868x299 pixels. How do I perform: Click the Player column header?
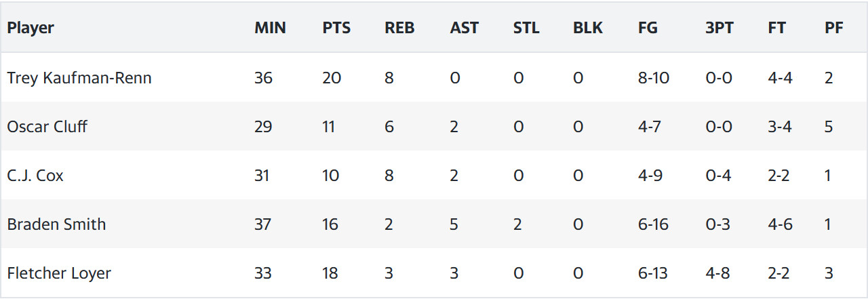click(31, 28)
